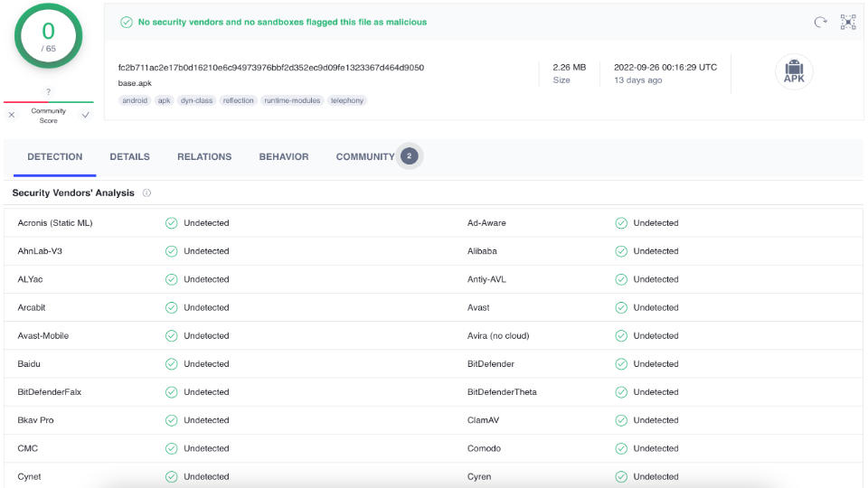868x488 pixels.
Task: Open the RELATIONS tab
Action: (x=204, y=157)
